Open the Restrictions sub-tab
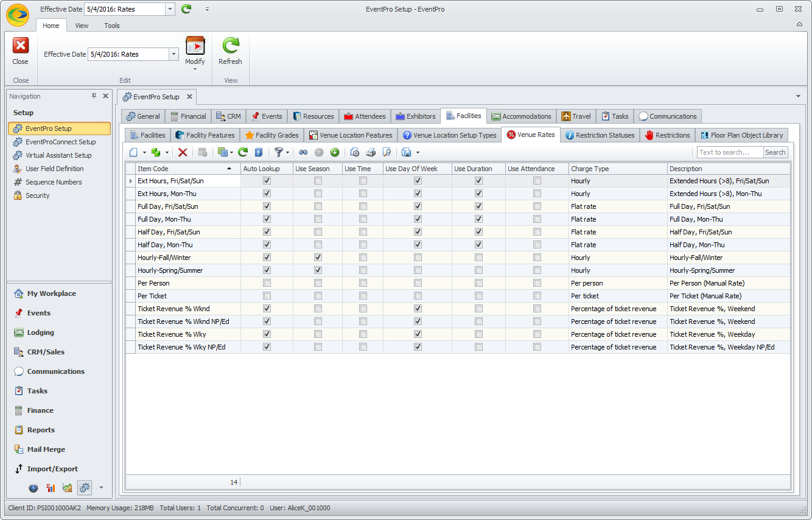The height and width of the screenshot is (520, 812). click(668, 135)
